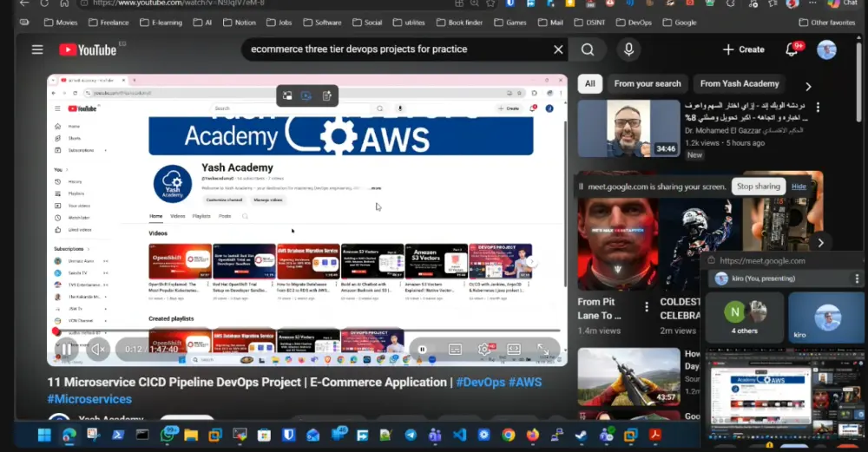Seek using the red video progress bar
This screenshot has width=868, height=452.
tap(307, 331)
